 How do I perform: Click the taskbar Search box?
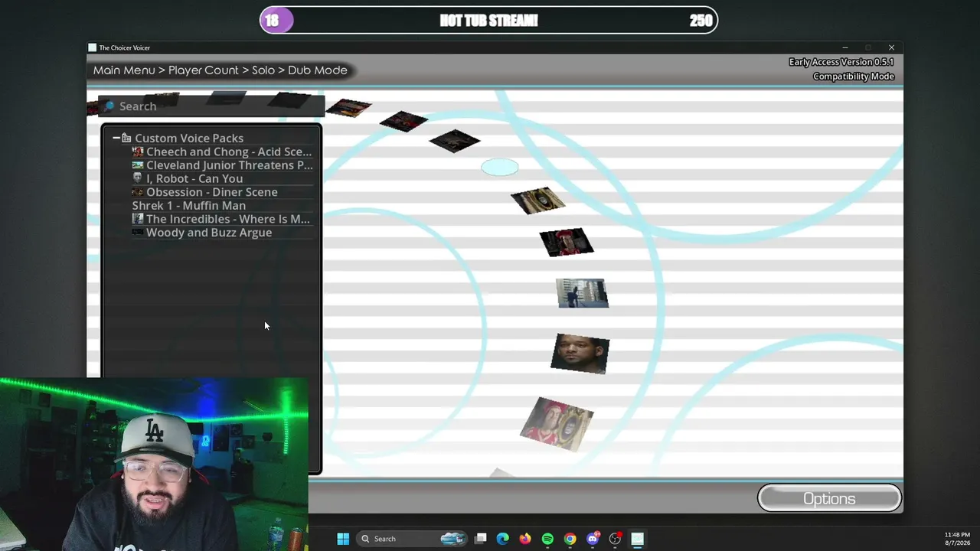point(413,539)
